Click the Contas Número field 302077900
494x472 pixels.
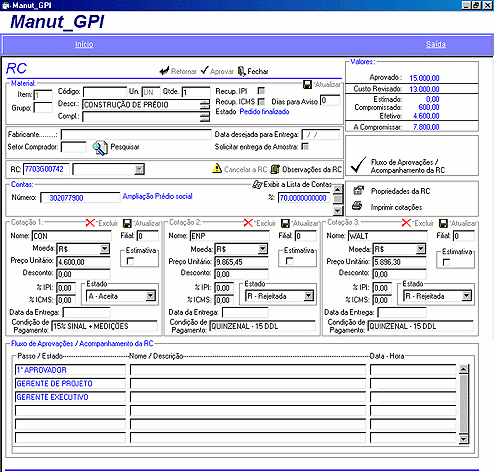[80, 198]
